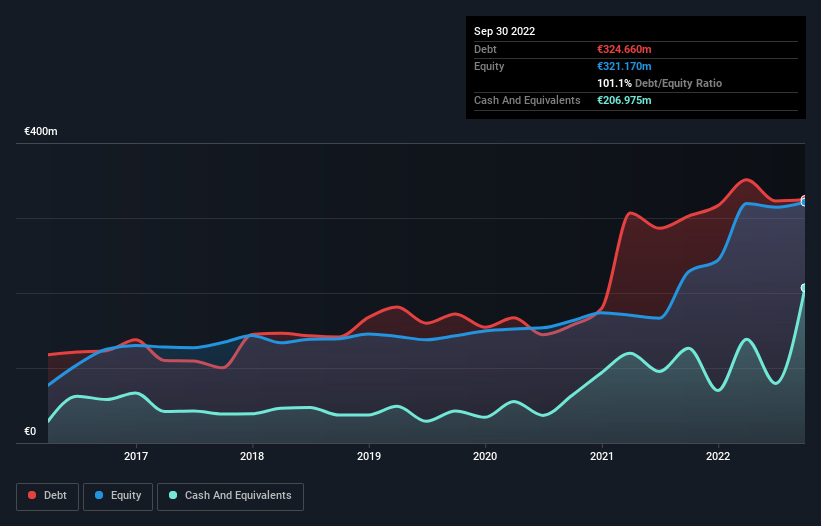Click the 2021 x-axis label
The width and height of the screenshot is (821, 526).
602,456
